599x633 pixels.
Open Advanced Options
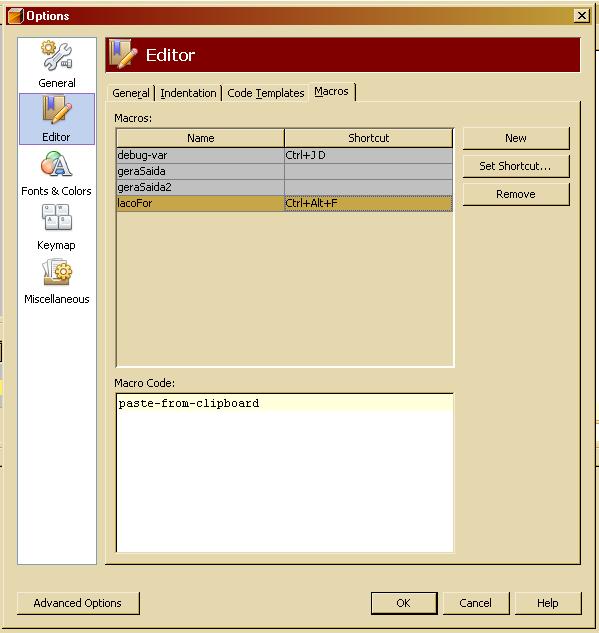pos(78,603)
